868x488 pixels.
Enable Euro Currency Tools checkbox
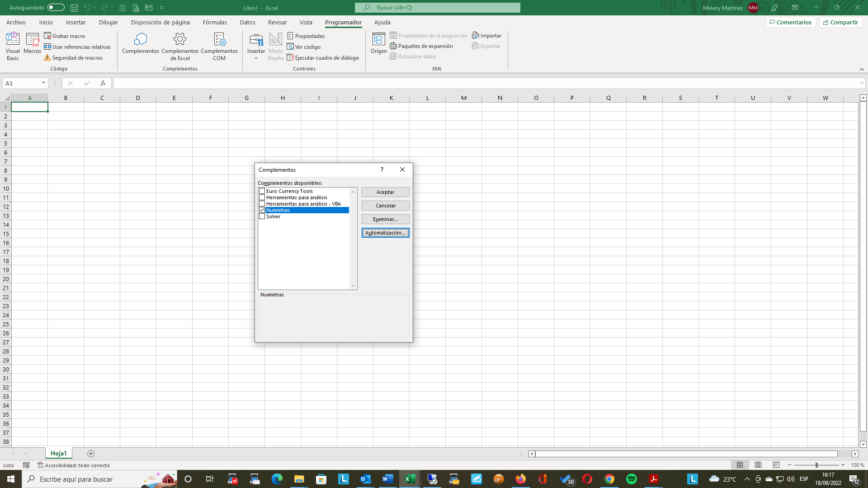click(x=262, y=191)
